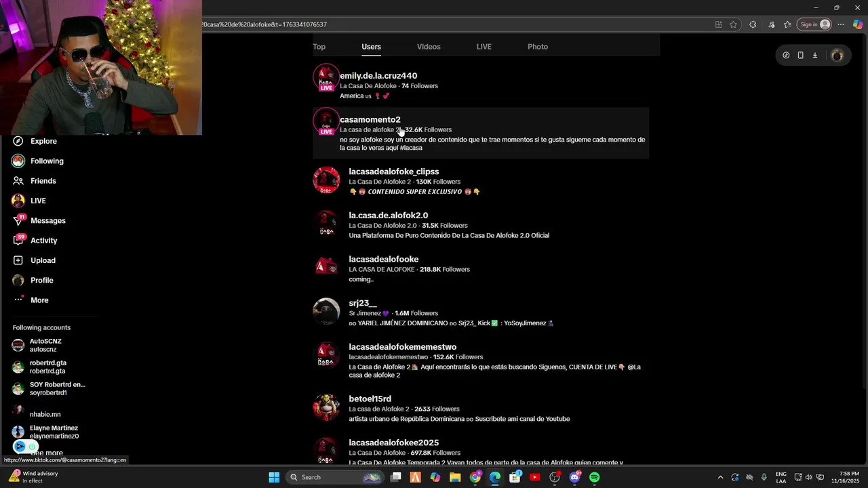Open SOY Robertrd following account
The width and height of the screenshot is (868, 488).
click(x=49, y=388)
